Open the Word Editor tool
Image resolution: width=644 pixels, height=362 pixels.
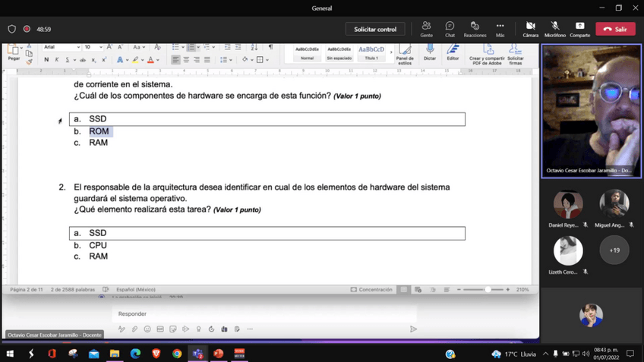point(453,52)
